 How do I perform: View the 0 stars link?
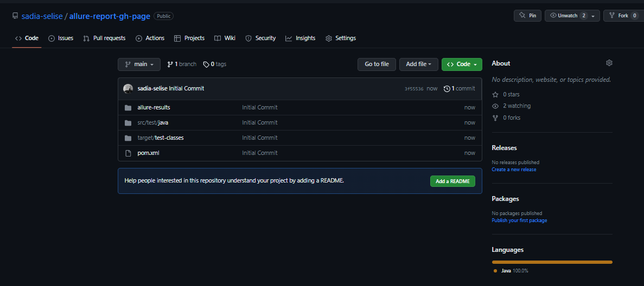point(511,94)
